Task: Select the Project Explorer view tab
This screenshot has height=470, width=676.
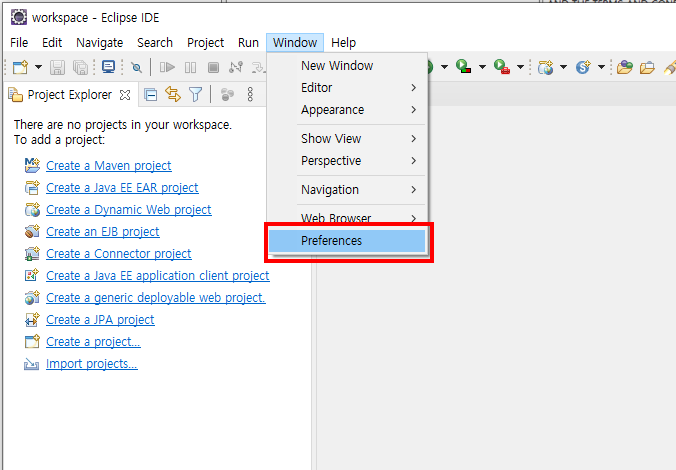Action: pos(69,94)
